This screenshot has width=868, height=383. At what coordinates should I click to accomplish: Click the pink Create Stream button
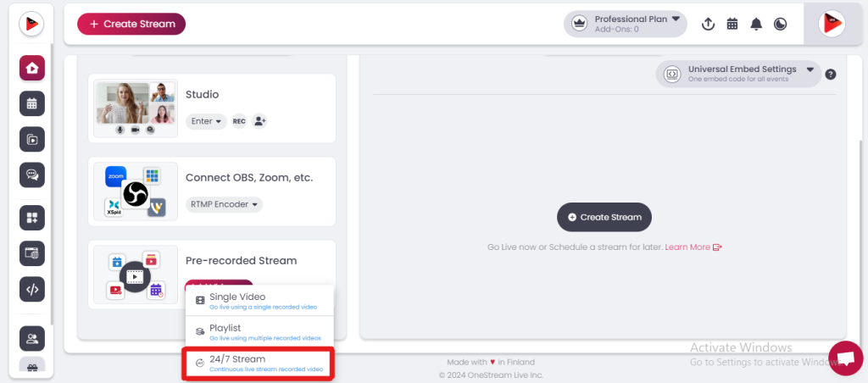[131, 25]
